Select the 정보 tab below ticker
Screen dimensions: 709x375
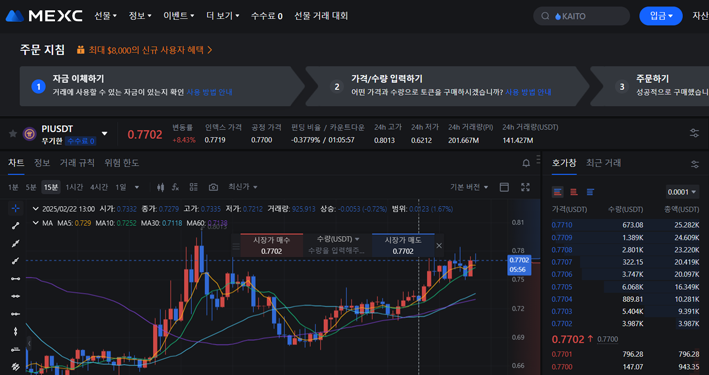(42, 163)
